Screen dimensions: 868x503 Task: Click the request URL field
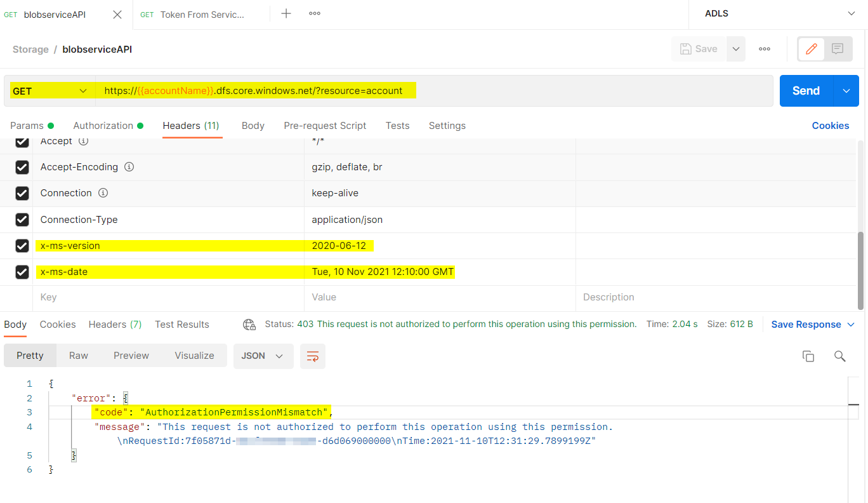[434, 91]
